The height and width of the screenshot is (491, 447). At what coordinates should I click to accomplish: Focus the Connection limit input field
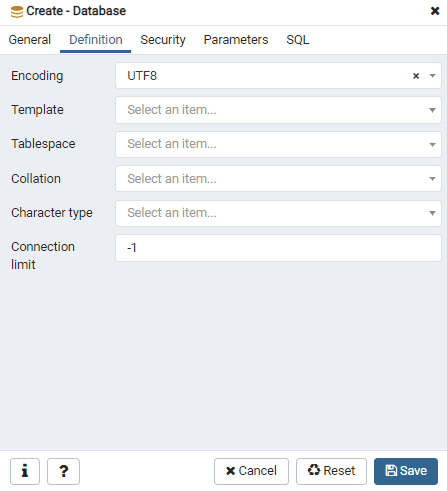278,248
